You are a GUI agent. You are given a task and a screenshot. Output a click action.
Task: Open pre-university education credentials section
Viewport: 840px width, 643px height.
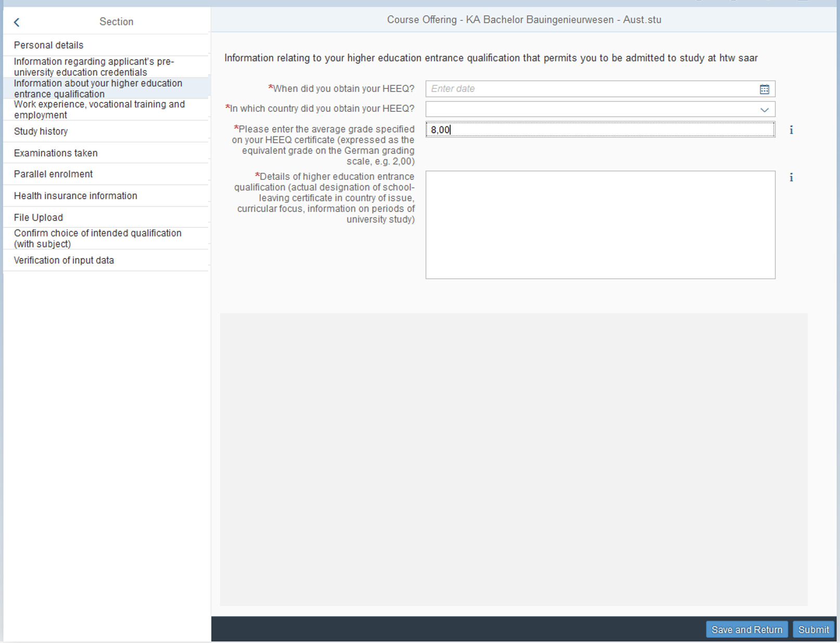[94, 67]
